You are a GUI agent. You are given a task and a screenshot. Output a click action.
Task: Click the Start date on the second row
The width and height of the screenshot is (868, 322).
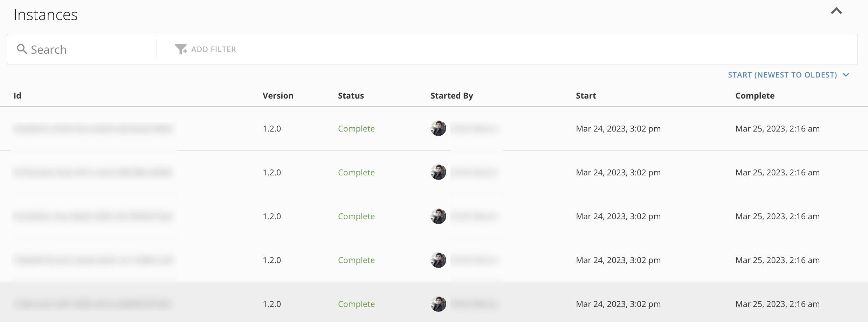[618, 172]
